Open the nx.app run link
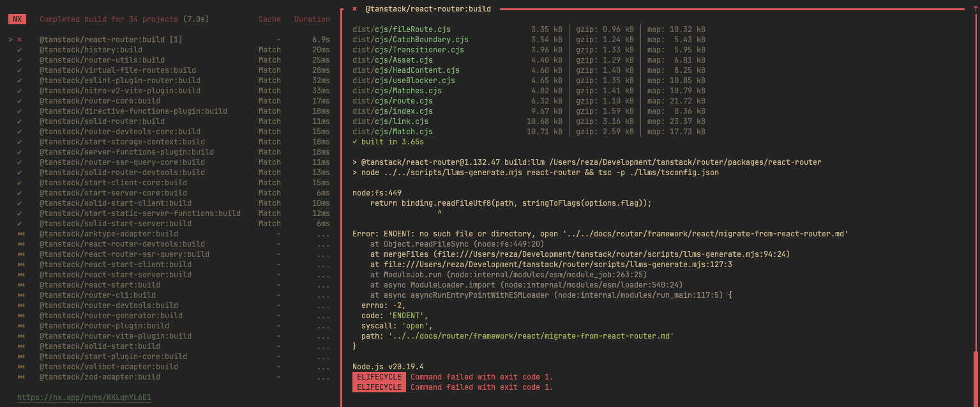This screenshot has width=980, height=407. coord(84,397)
